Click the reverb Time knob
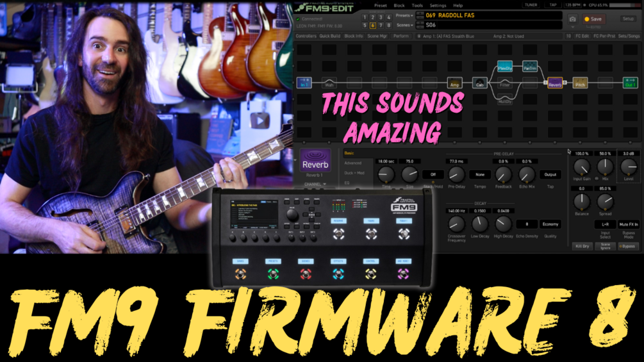 tap(386, 174)
